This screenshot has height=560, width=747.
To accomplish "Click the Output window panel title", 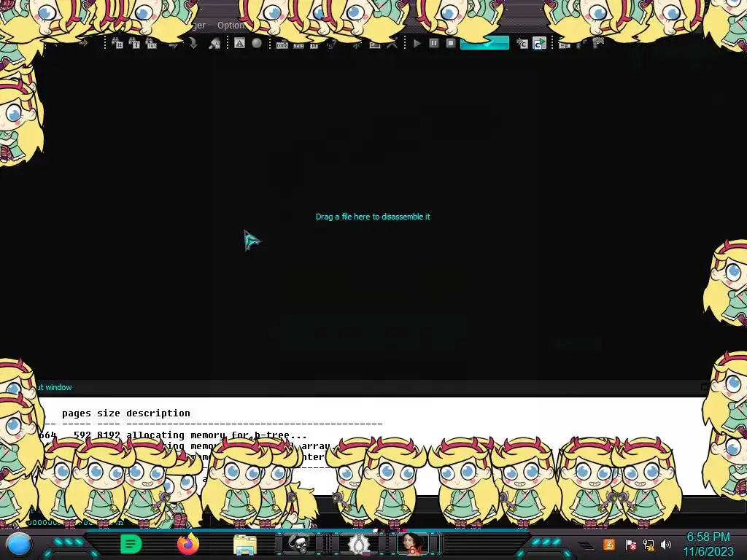I will point(54,387).
